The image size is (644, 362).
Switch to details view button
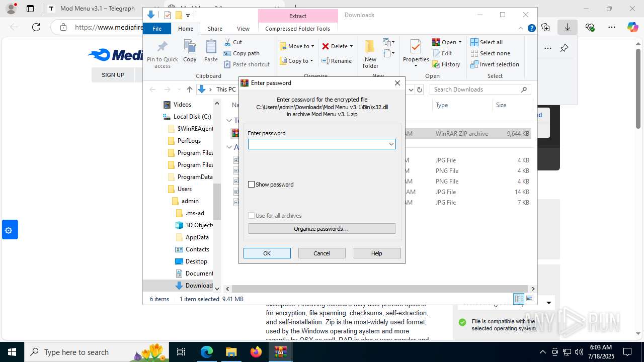tap(519, 299)
